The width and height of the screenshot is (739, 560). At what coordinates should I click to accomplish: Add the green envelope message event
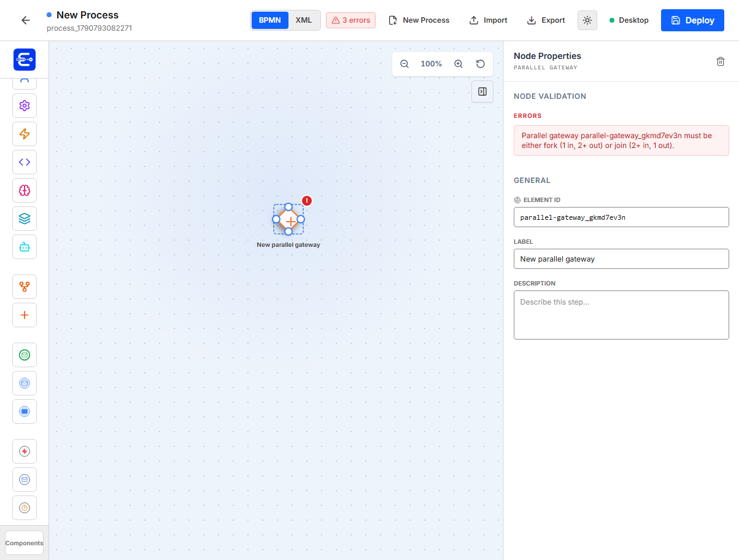tap(25, 355)
